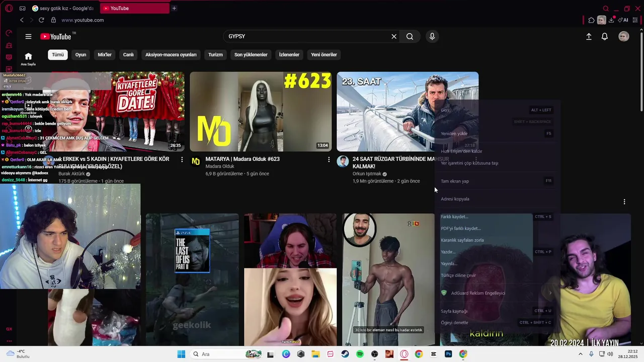Open YouTube guide hamburger menu
644x362 pixels.
[28, 36]
